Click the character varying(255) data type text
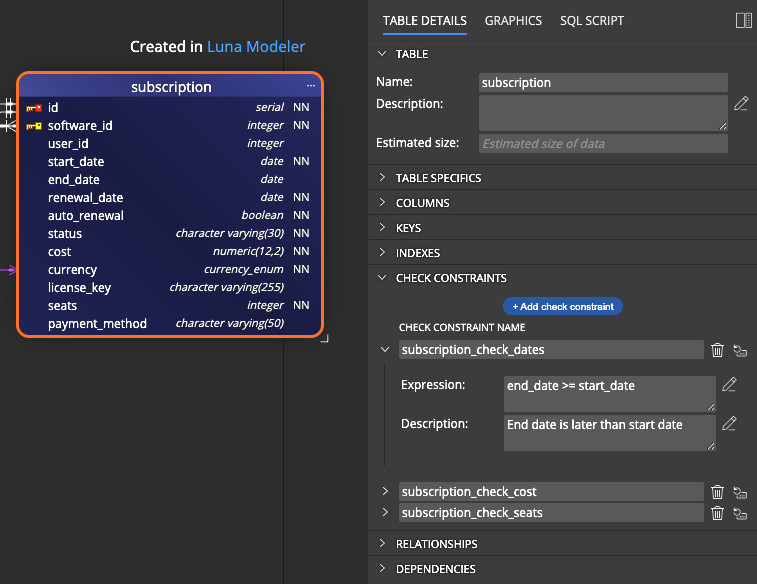This screenshot has height=584, width=757. coord(227,287)
